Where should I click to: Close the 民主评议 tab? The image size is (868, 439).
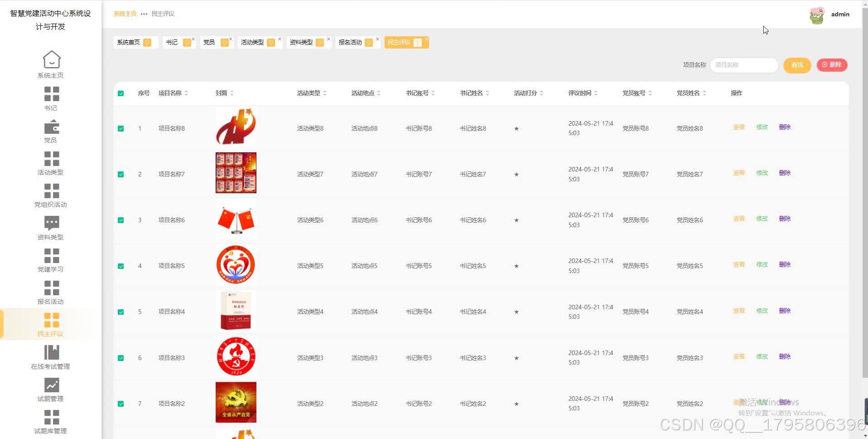point(426,39)
